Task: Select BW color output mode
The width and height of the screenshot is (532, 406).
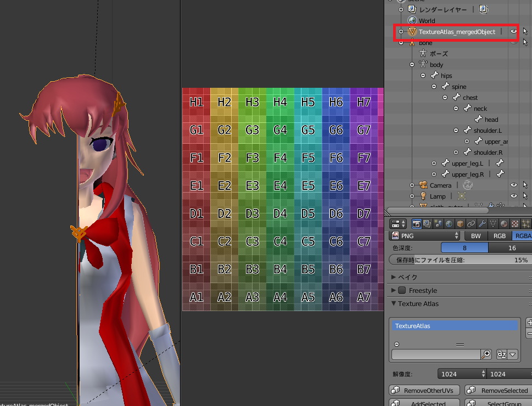Action: 477,235
